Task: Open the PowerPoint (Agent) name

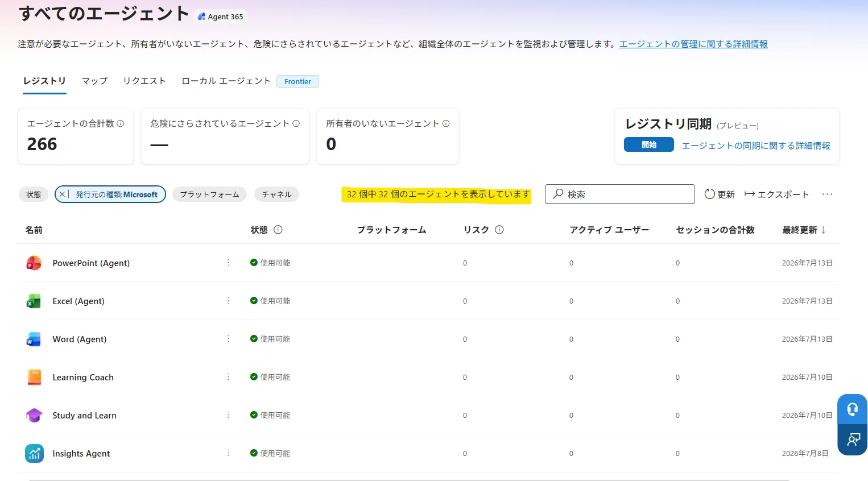Action: 91,263
